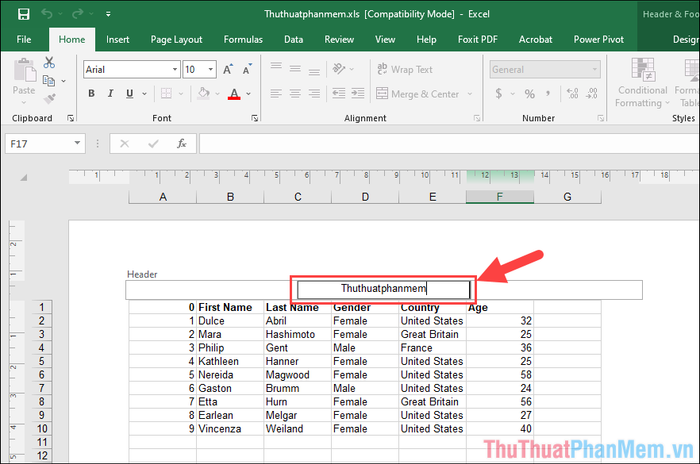The width and height of the screenshot is (700, 464).
Task: Click the red font color swatch
Action: coord(233,95)
